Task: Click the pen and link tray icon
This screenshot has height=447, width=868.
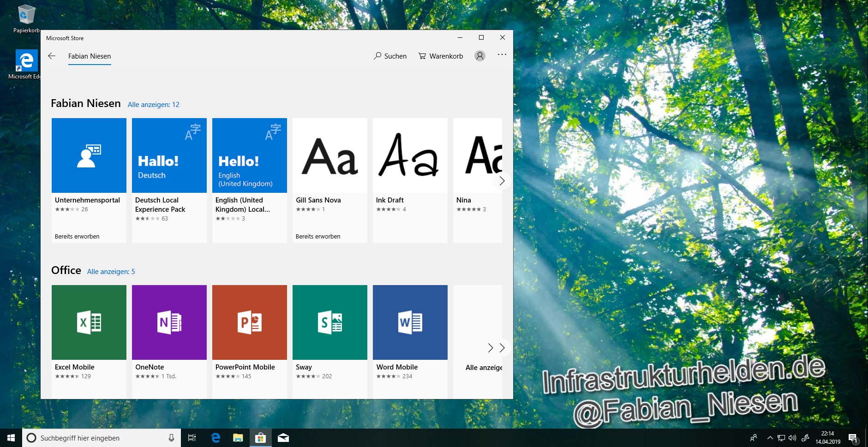Action: coord(805,438)
